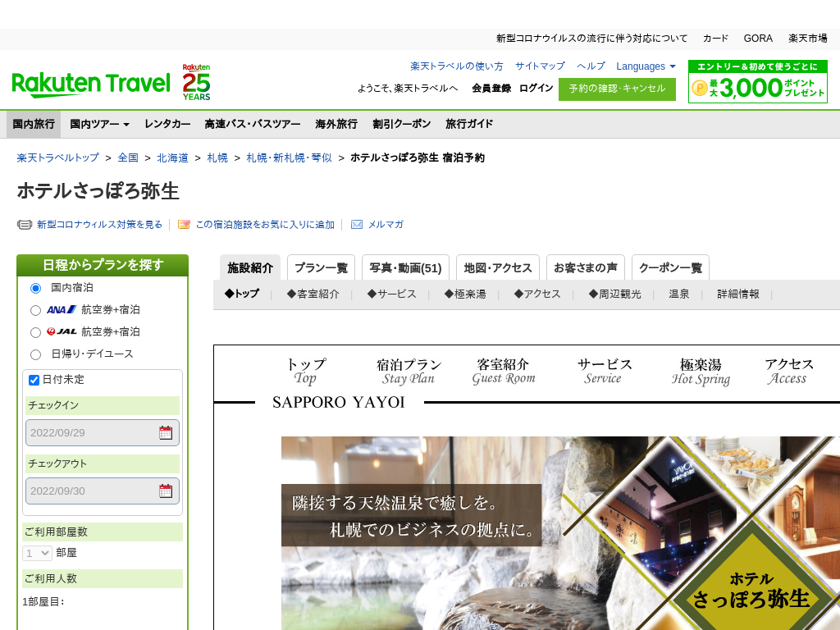Viewport: 840px width, 630px height.
Task: Select 高速バス・バスツアー in the navigation
Action: (253, 124)
